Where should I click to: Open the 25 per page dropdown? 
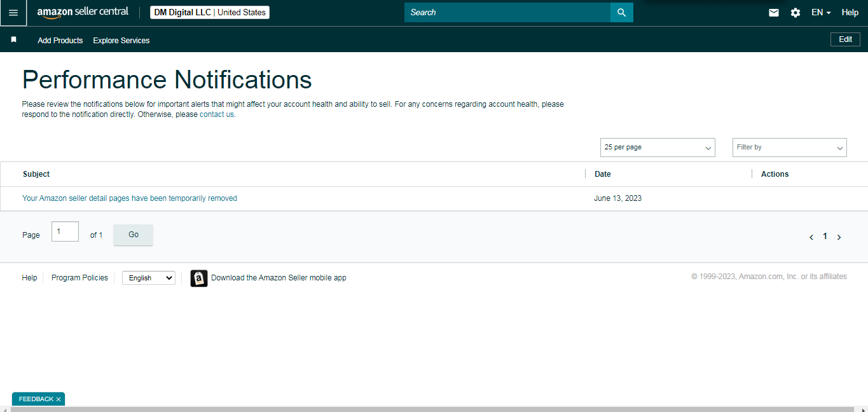point(658,148)
